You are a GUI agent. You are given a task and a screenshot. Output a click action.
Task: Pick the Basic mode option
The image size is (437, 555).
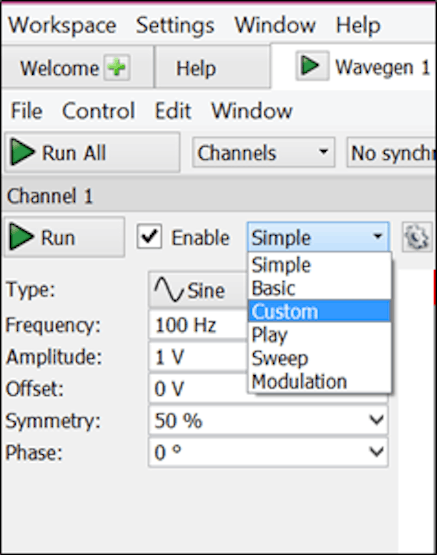point(320,288)
